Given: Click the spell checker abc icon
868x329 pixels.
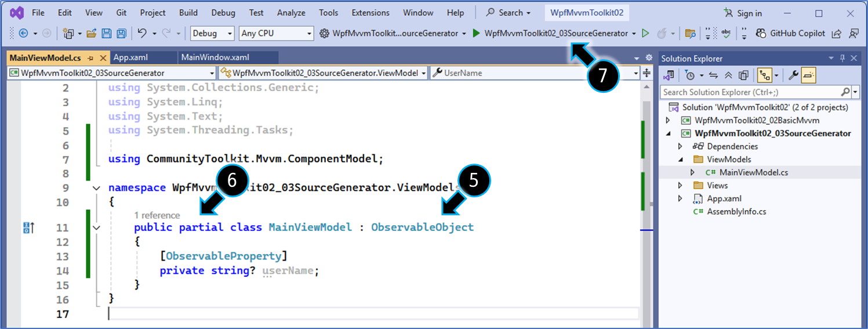Looking at the screenshot, I should (x=727, y=34).
